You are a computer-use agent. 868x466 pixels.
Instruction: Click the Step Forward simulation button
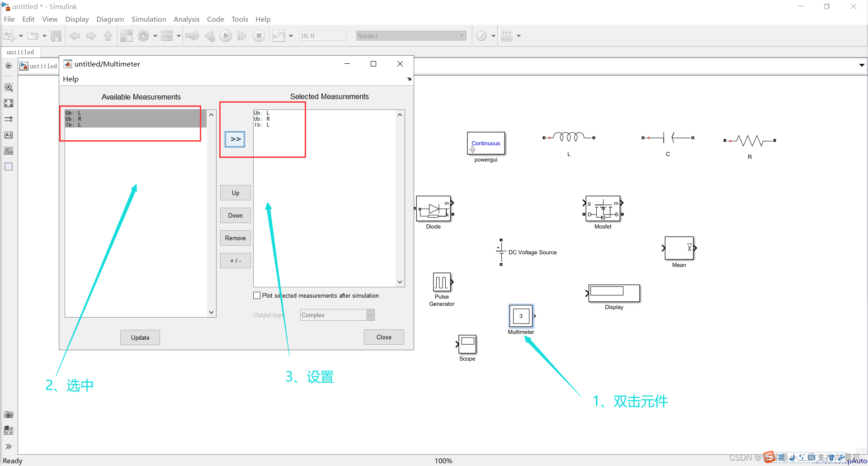(242, 36)
